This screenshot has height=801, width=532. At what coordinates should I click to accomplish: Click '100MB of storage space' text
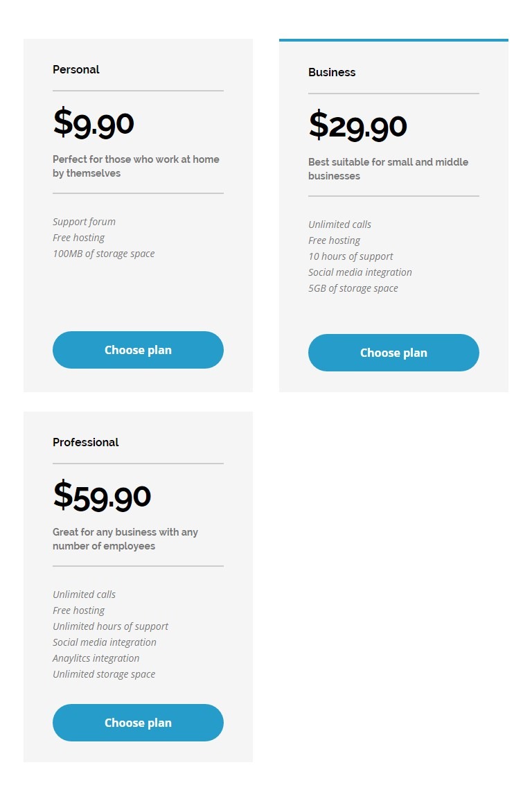[x=104, y=254]
